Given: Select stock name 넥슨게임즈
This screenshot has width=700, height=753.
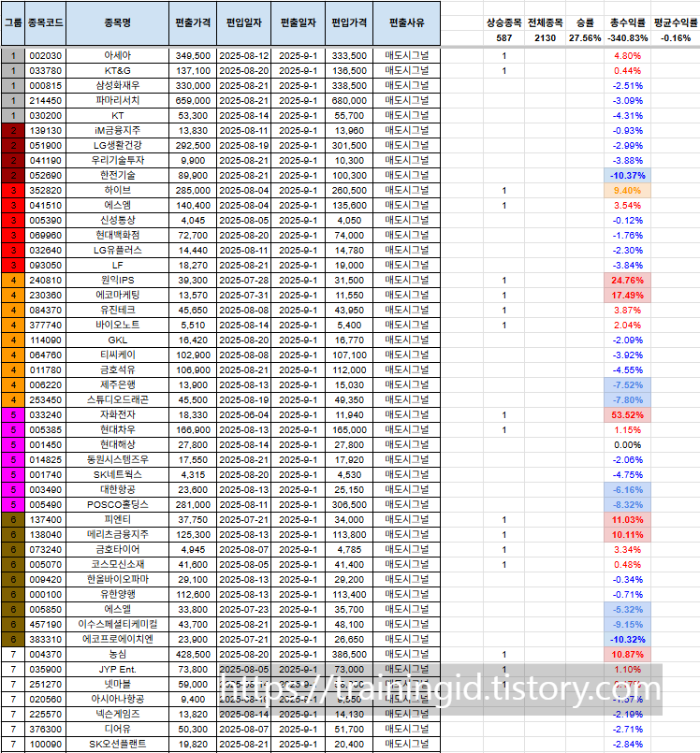Looking at the screenshot, I should (117, 714).
